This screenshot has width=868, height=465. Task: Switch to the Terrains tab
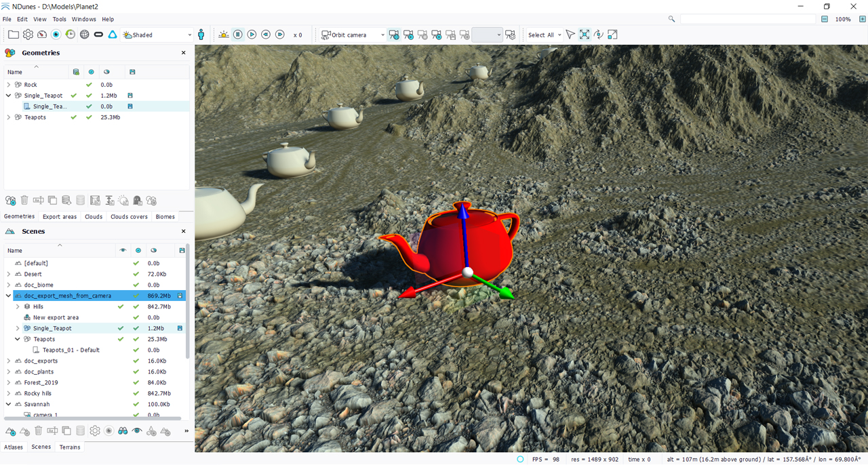(69, 447)
